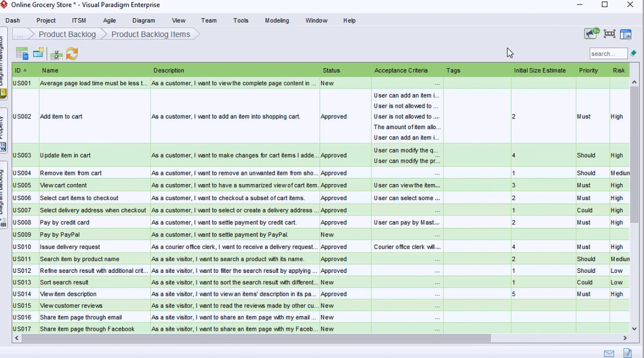Click the switch diagram filmstrip icon

point(610,34)
